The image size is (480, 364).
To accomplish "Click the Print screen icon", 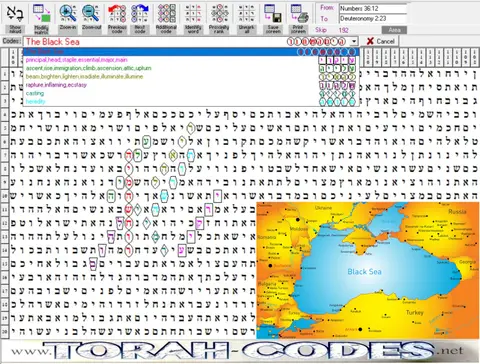I will [x=298, y=13].
